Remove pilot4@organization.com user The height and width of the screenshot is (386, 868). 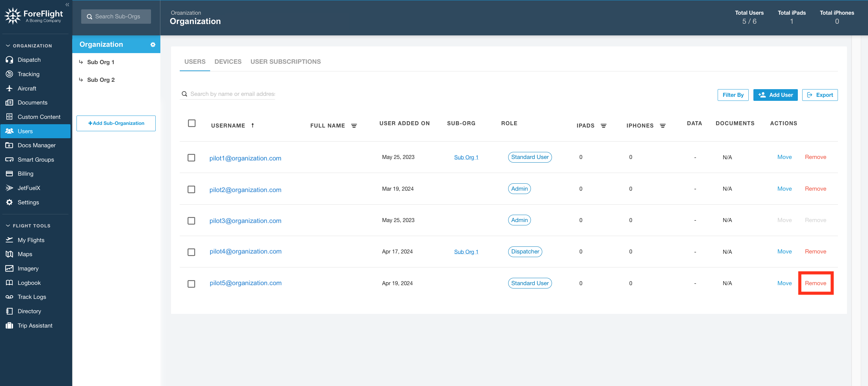pyautogui.click(x=816, y=251)
